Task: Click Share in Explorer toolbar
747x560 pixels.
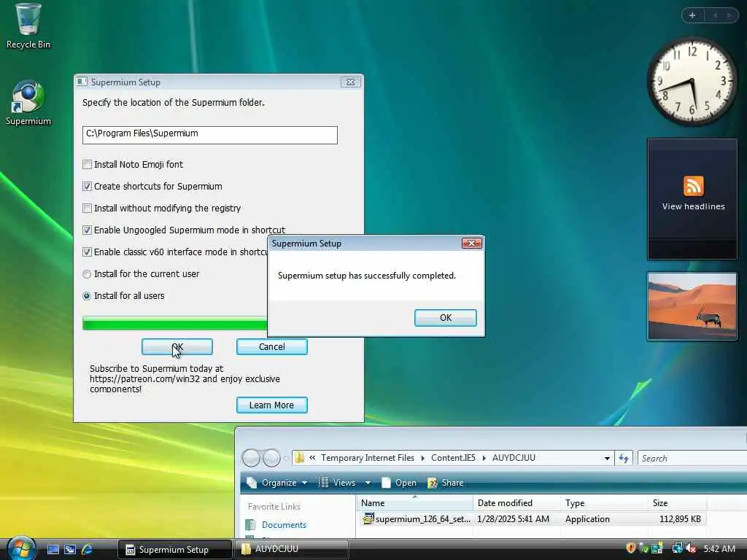Action: coord(446,483)
